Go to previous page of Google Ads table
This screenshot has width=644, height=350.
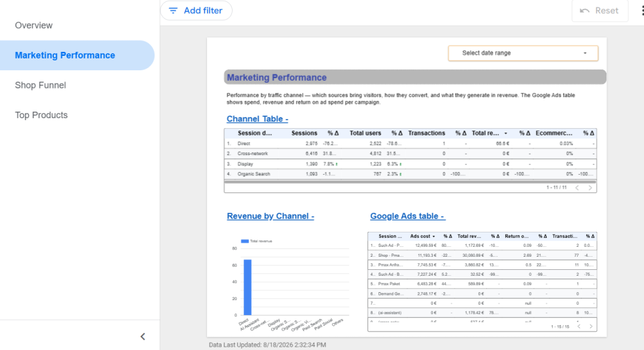(x=579, y=326)
